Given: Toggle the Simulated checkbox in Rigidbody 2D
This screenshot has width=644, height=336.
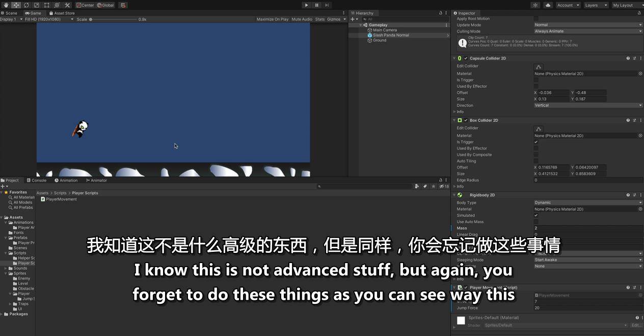Looking at the screenshot, I should tap(536, 216).
